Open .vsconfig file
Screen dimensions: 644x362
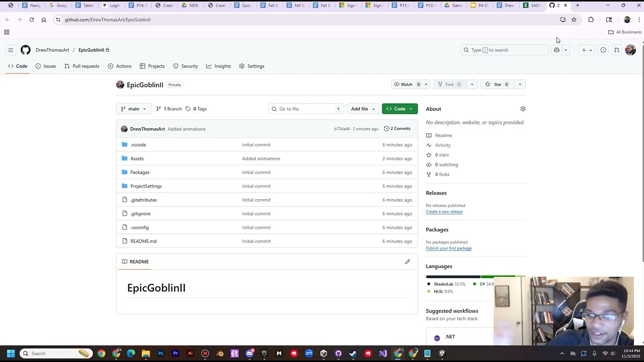tap(139, 227)
